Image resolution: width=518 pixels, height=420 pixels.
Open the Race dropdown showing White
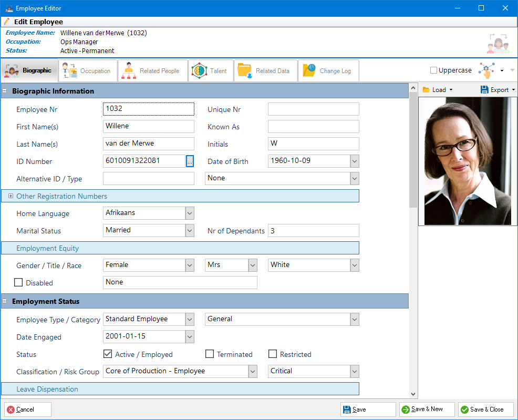pos(355,265)
